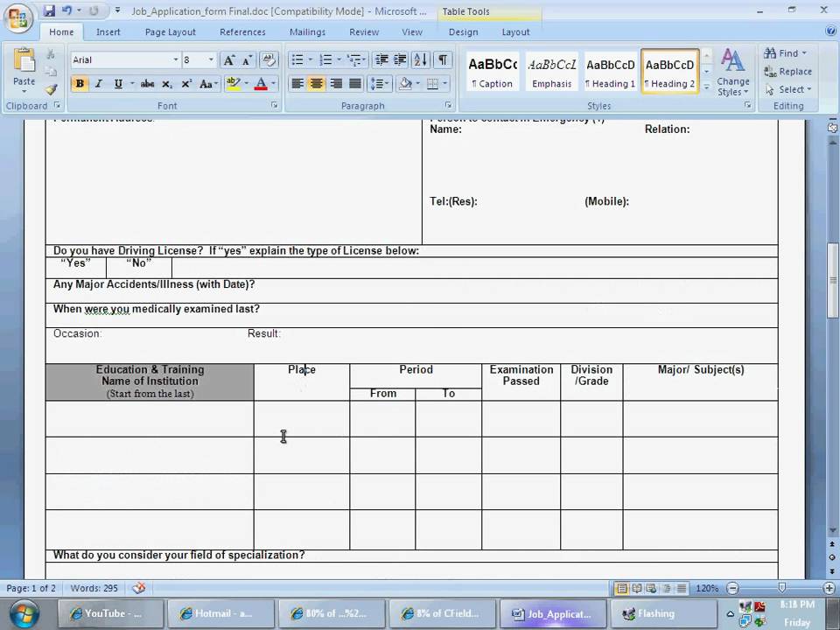This screenshot has height=630, width=840.
Task: Click the Select editing button
Action: [787, 89]
